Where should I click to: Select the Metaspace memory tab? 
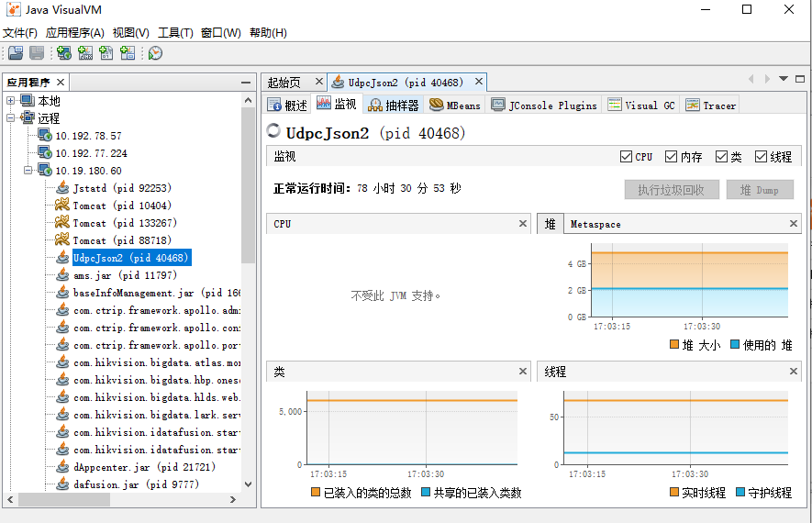tap(595, 224)
